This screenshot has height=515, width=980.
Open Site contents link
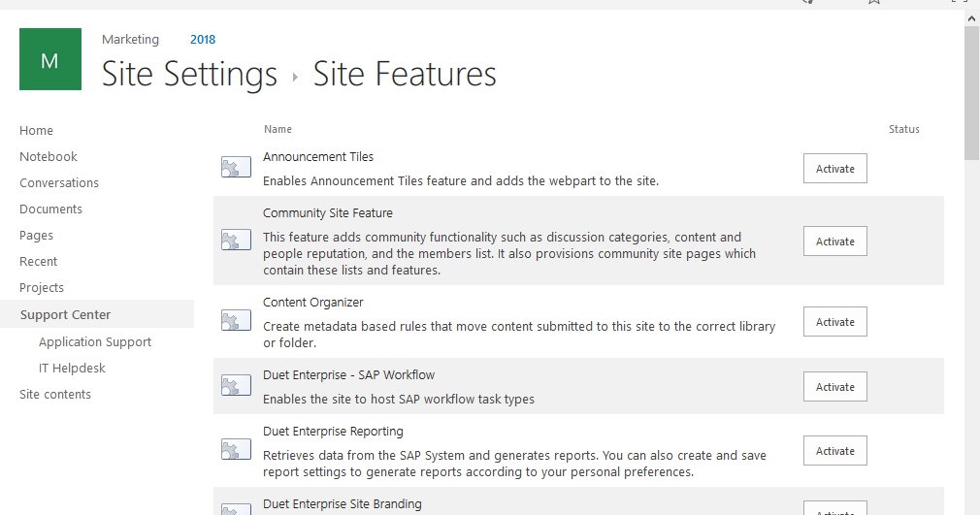(x=55, y=394)
